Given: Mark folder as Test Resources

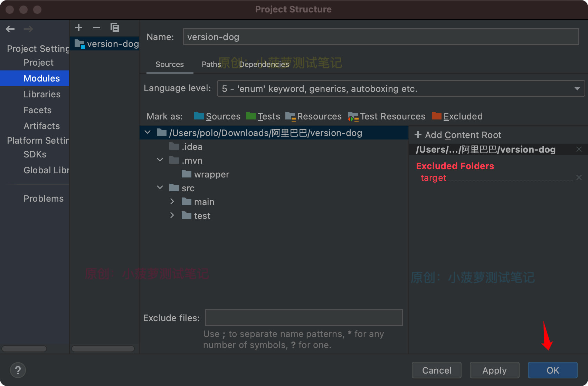Looking at the screenshot, I should (x=387, y=116).
